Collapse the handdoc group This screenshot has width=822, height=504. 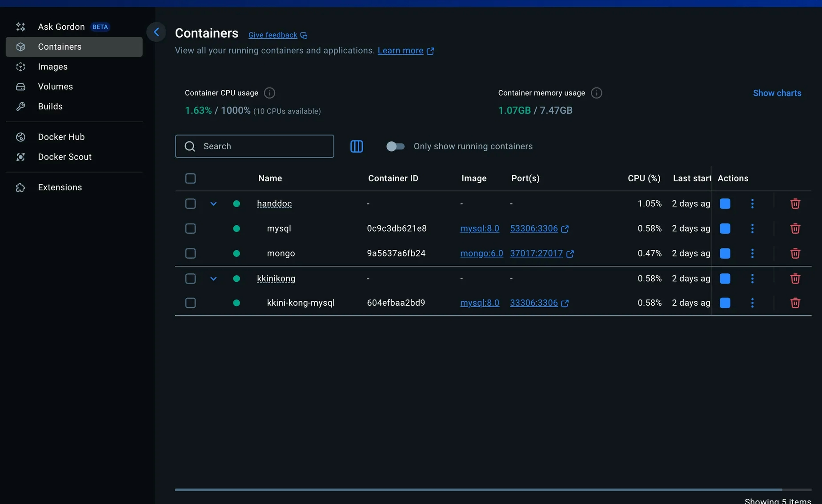tap(213, 204)
